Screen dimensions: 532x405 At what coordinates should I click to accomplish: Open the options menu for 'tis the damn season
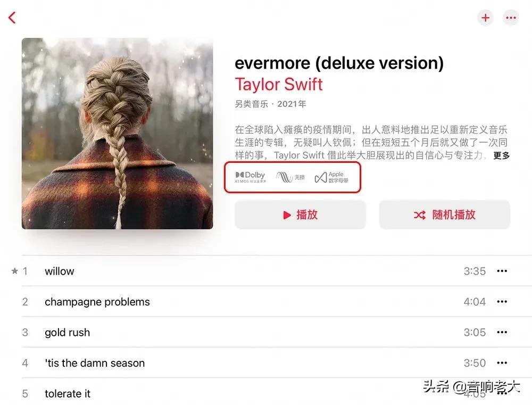[502, 363]
